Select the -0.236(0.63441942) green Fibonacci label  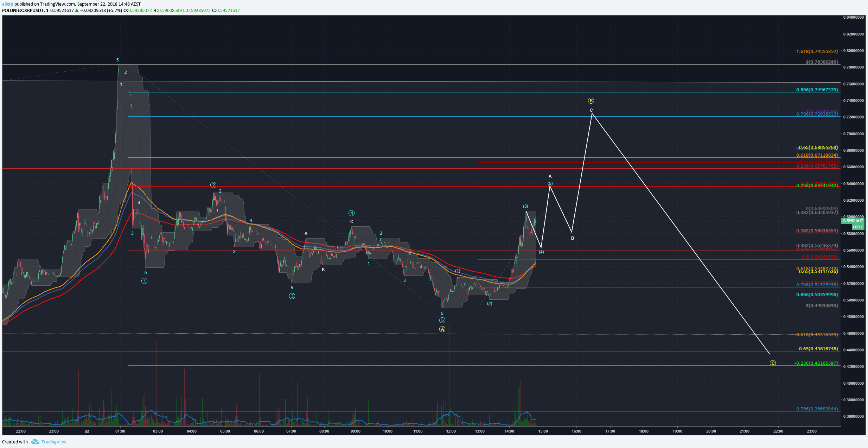[x=816, y=186]
